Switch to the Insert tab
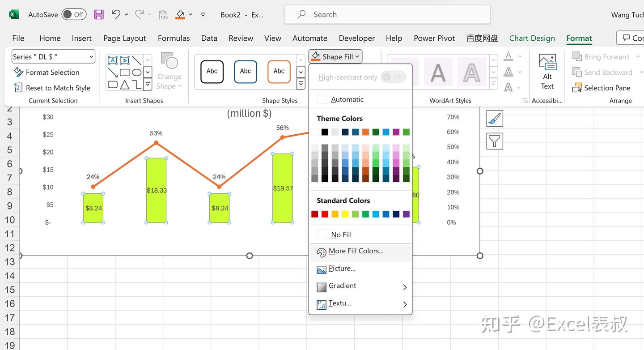Screen dimensions: 644x350 (82, 38)
